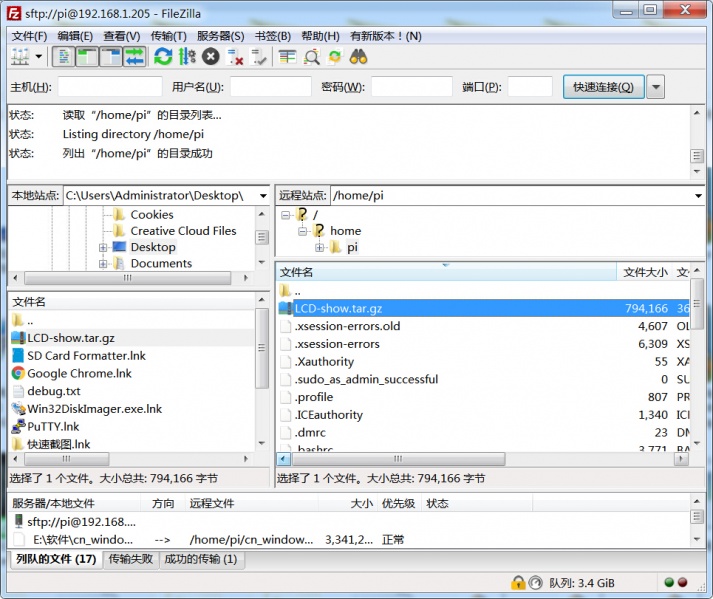Expand the Desktop folder tree node

tap(103, 247)
